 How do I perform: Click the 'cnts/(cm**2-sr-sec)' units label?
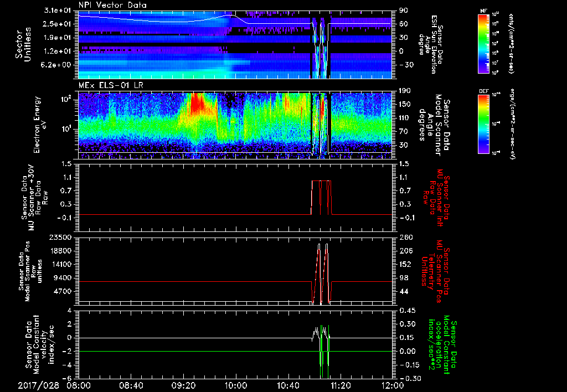(x=511, y=43)
